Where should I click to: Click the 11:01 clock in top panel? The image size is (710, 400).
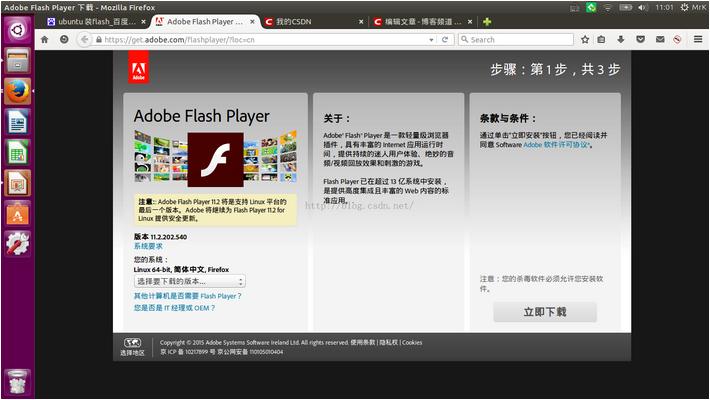pyautogui.click(x=664, y=7)
